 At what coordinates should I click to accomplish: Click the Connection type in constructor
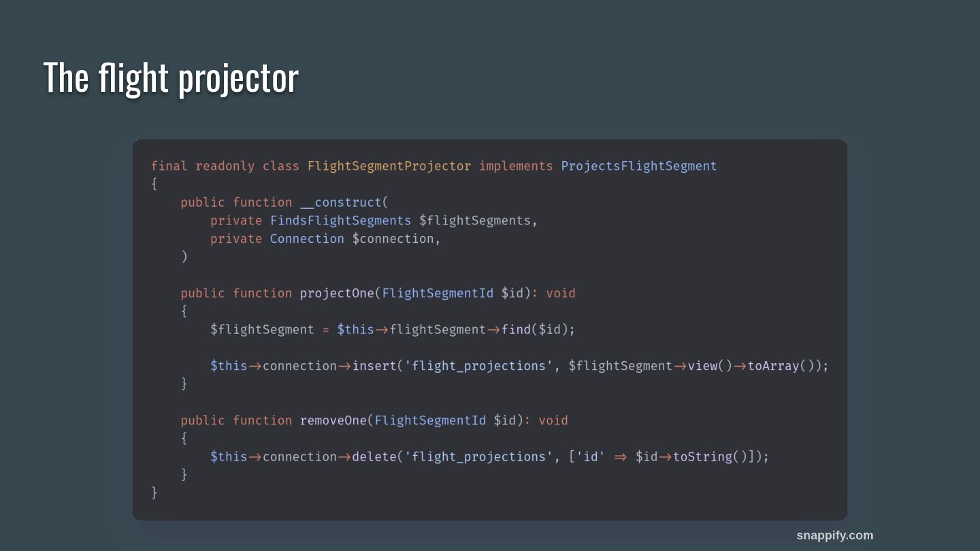(x=307, y=239)
